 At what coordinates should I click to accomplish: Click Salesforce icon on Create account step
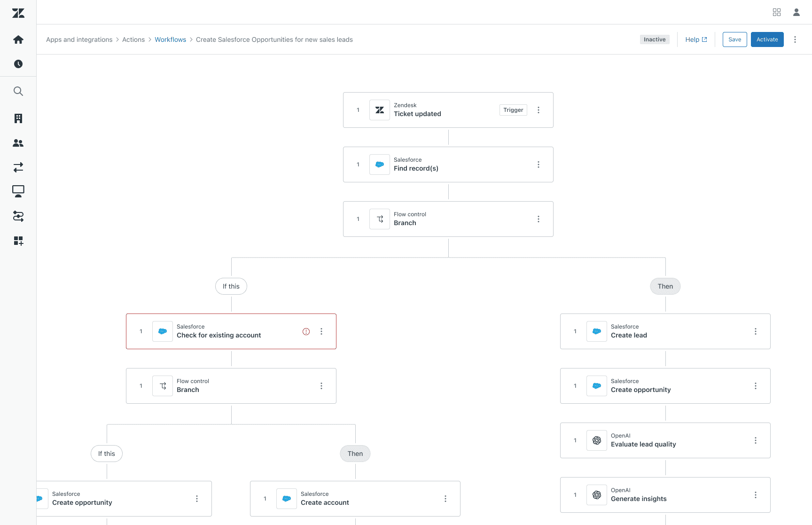[x=287, y=499]
